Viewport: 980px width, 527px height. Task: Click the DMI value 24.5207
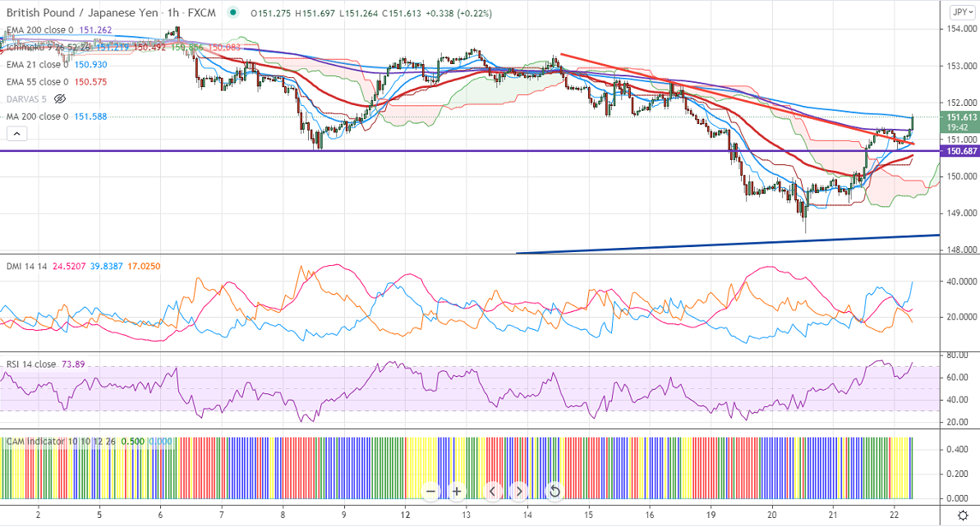click(69, 266)
